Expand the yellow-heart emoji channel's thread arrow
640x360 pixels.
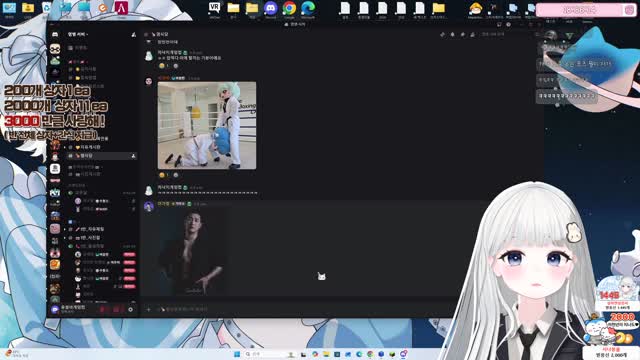[64, 147]
